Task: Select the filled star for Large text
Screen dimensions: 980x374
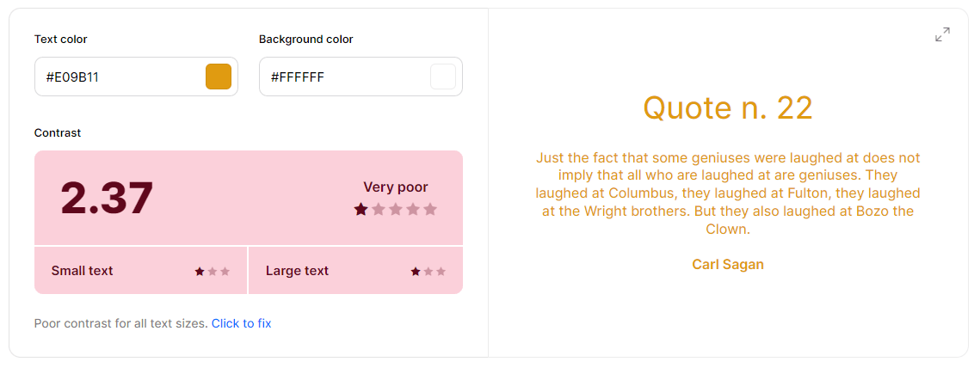Action: click(415, 271)
